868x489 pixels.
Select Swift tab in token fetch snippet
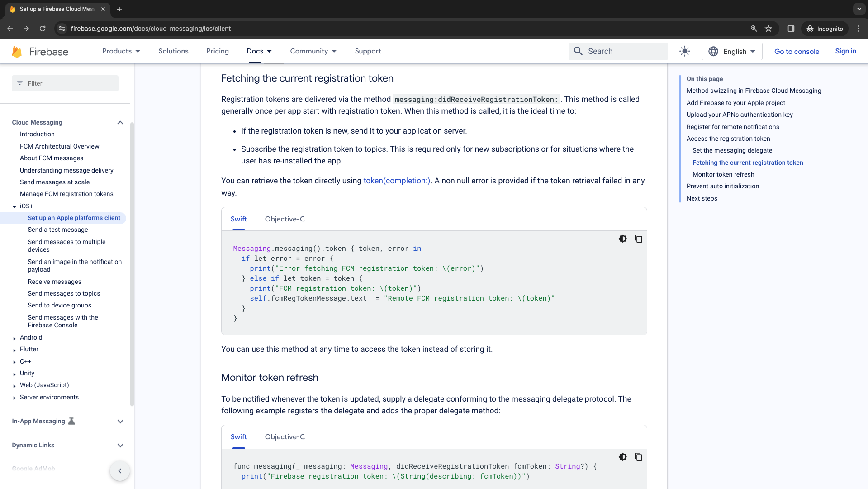[238, 219]
